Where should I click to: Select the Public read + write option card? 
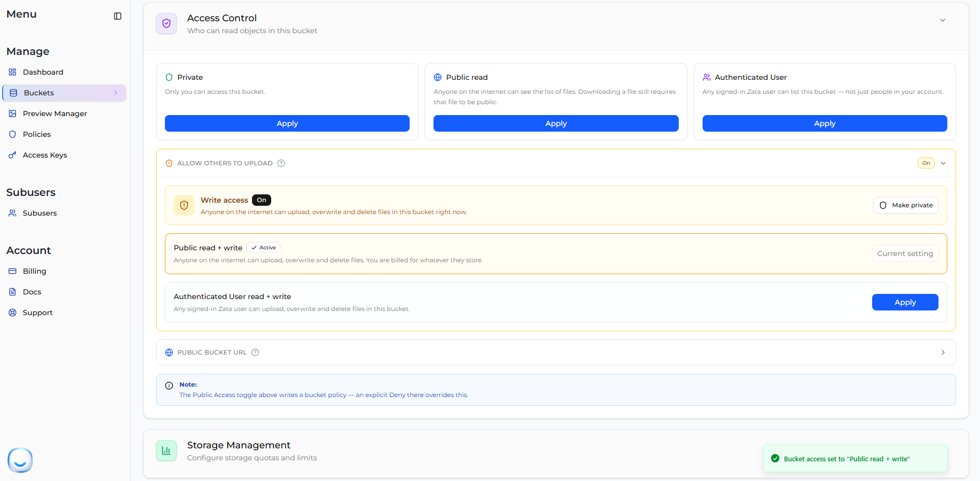(x=556, y=253)
